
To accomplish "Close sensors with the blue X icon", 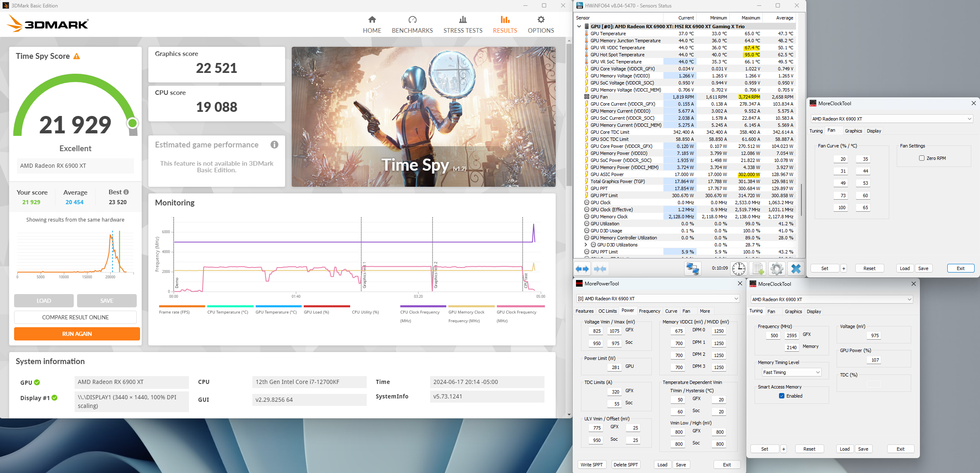I will click(x=796, y=269).
